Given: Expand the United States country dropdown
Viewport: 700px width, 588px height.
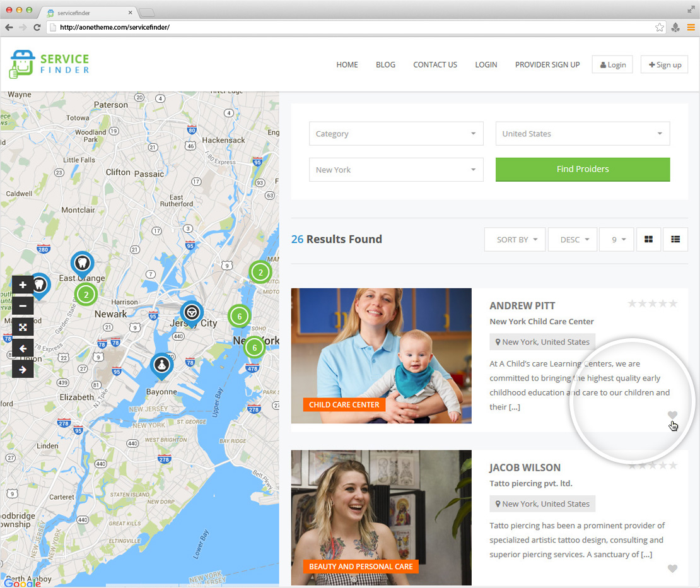Looking at the screenshot, I should pos(582,134).
